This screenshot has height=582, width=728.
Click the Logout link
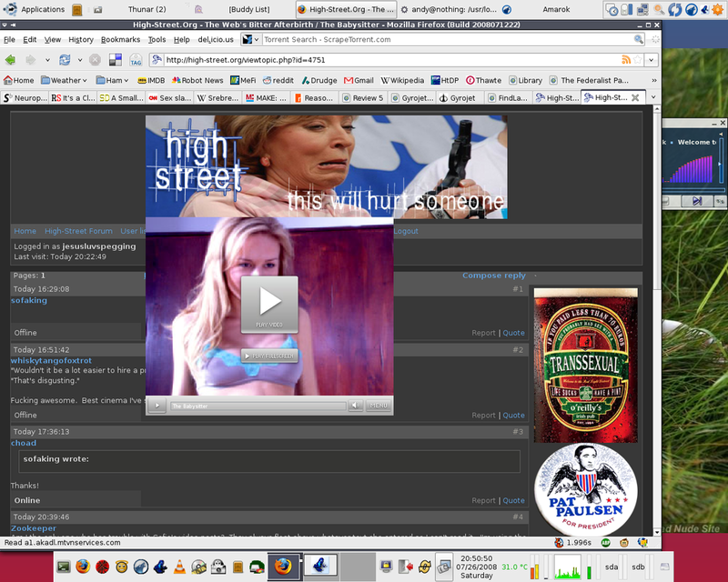[x=406, y=231]
